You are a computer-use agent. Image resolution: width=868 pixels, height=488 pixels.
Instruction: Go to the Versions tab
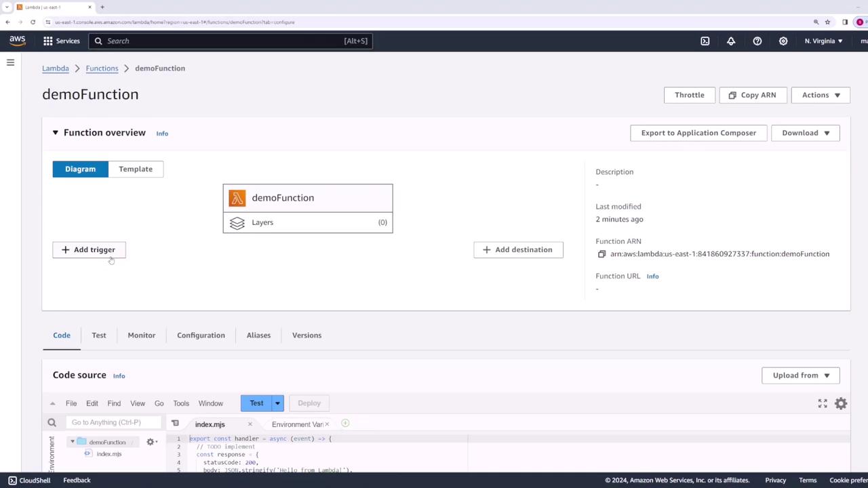point(307,335)
